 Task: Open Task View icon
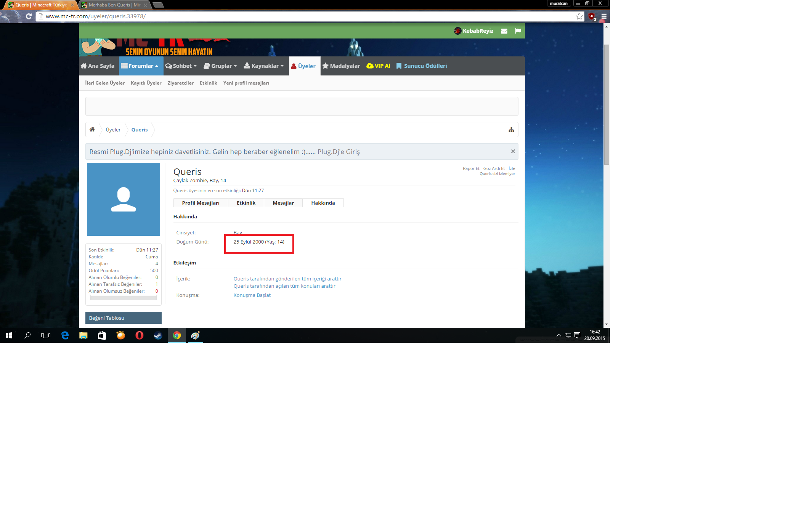tap(46, 335)
